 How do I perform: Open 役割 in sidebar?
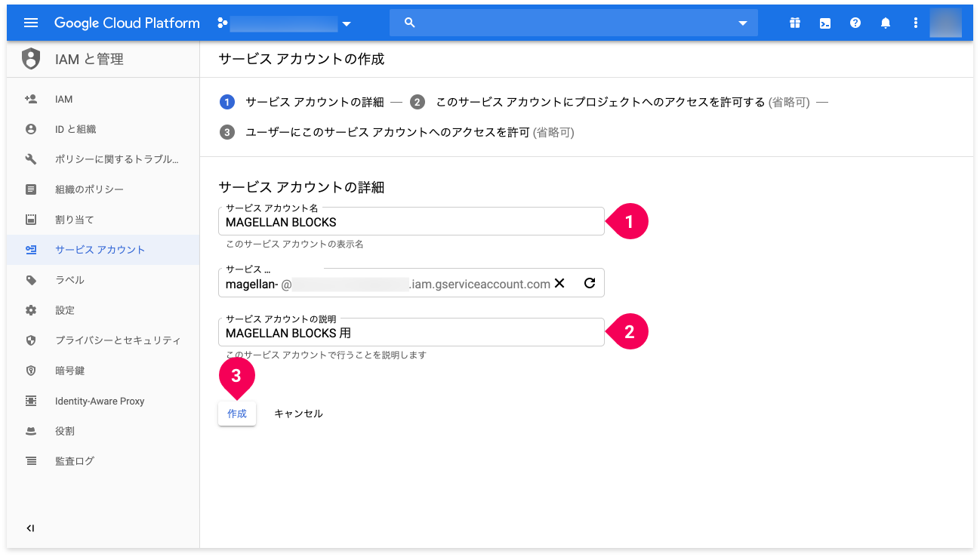(x=103, y=431)
